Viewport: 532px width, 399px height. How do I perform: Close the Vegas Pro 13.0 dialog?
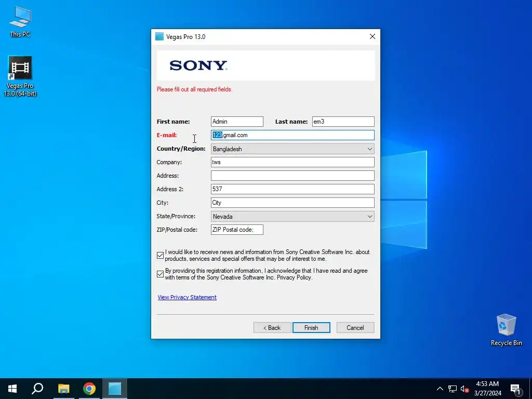click(372, 37)
